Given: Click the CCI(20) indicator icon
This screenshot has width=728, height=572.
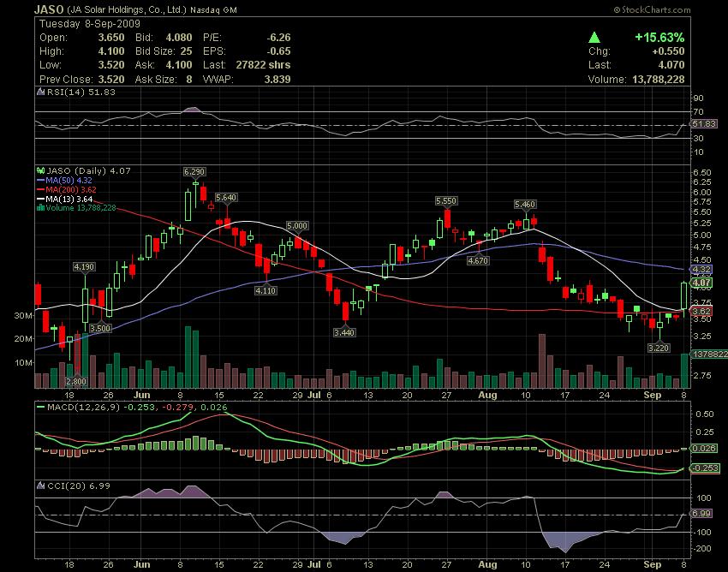Looking at the screenshot, I should [41, 486].
